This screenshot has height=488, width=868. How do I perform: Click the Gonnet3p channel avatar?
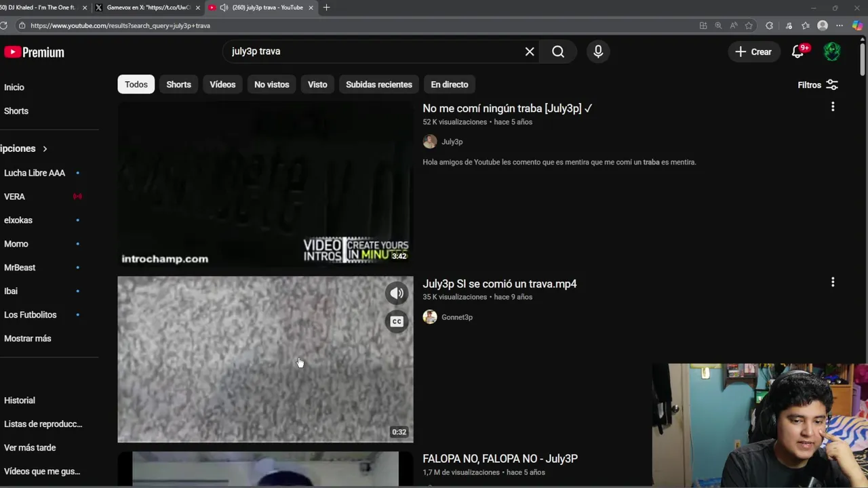click(x=430, y=317)
